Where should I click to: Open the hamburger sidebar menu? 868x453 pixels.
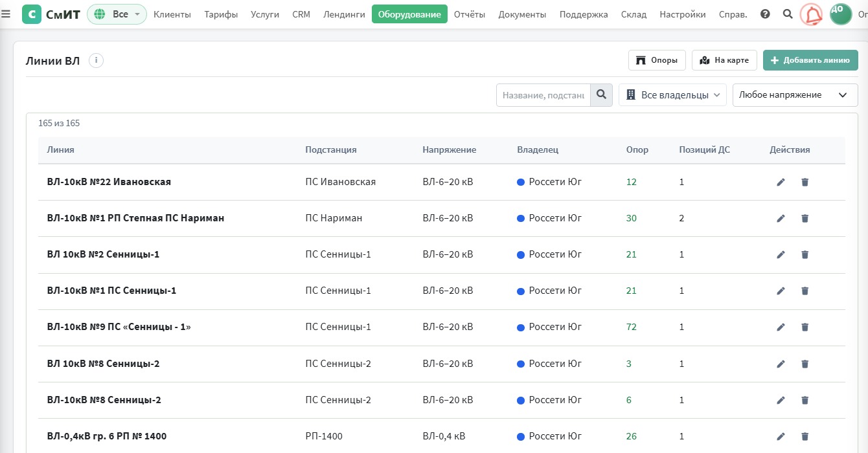point(6,14)
